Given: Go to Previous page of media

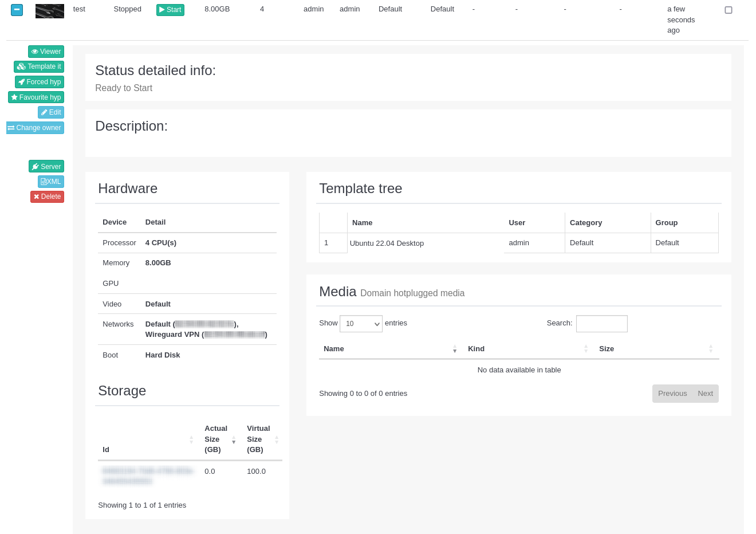Looking at the screenshot, I should pos(672,394).
